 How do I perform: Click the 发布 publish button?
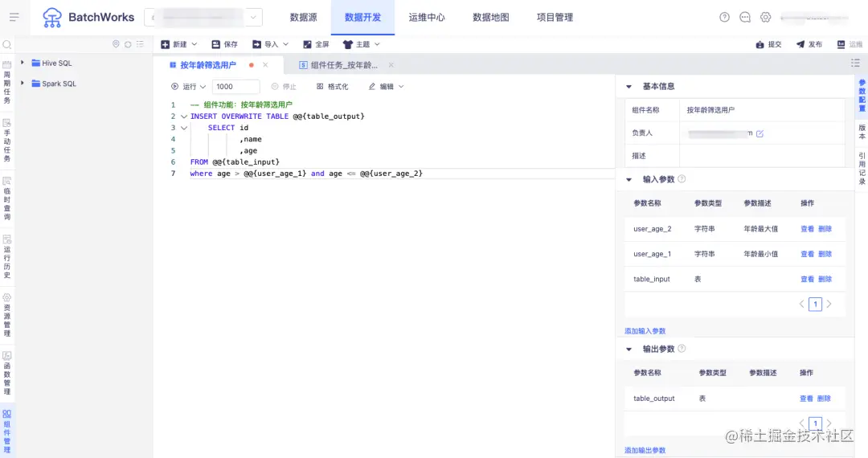coord(809,44)
